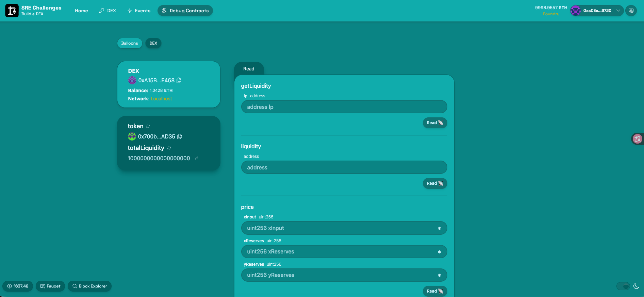Click the translate extension icon at right edge
This screenshot has width=644, height=297.
[x=637, y=138]
